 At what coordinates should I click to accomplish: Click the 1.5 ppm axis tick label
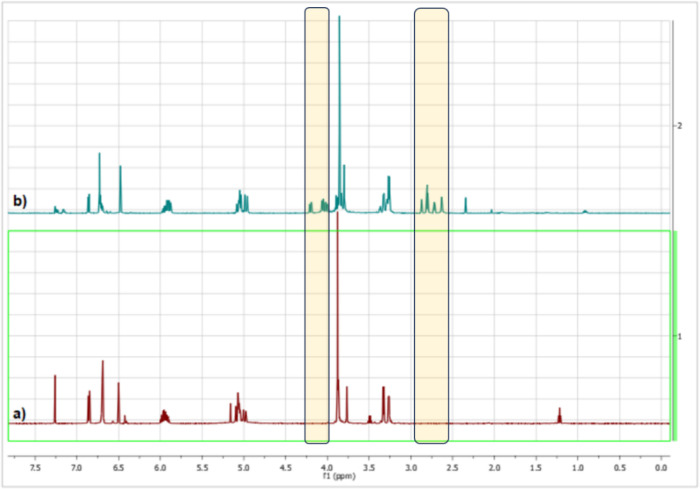click(x=536, y=468)
